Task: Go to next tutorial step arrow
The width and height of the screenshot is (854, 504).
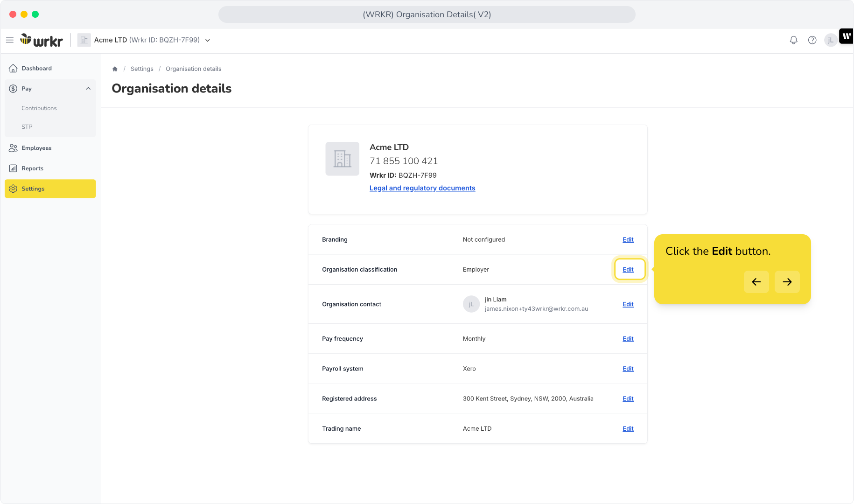Action: coord(787,282)
